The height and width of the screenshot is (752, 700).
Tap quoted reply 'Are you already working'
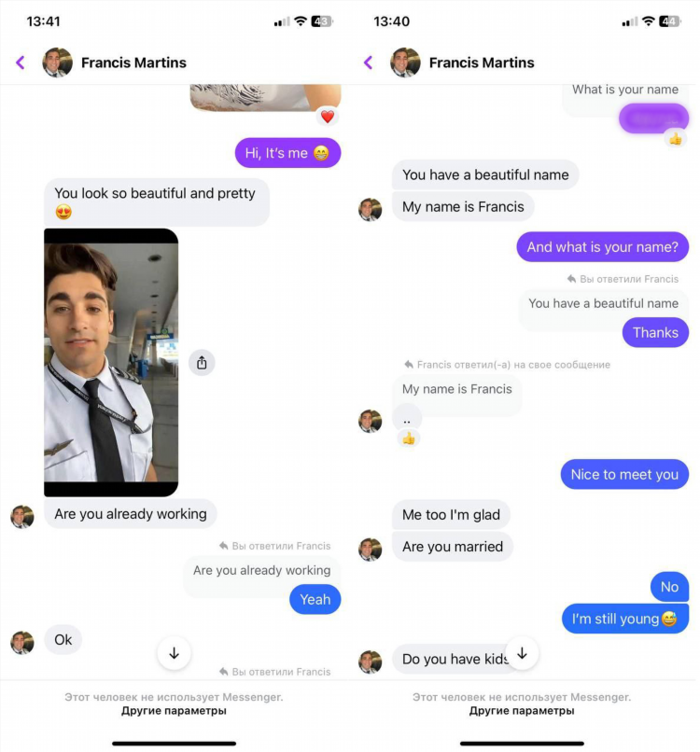tap(261, 571)
